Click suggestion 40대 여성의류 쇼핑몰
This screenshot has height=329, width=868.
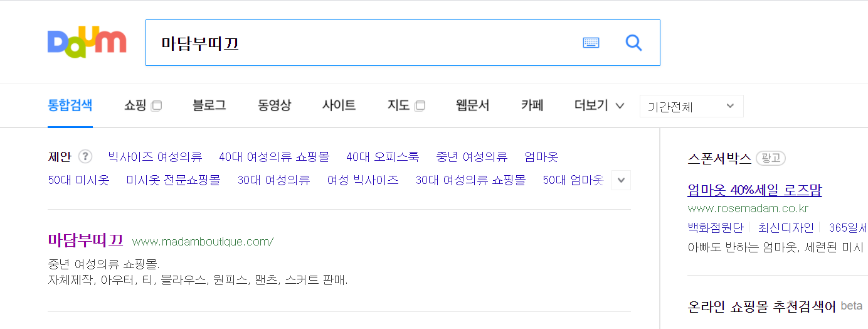(274, 157)
